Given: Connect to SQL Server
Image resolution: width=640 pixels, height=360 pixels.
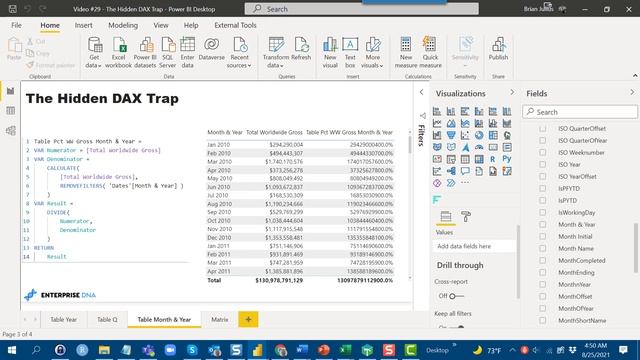Looking at the screenshot, I should pos(168,52).
